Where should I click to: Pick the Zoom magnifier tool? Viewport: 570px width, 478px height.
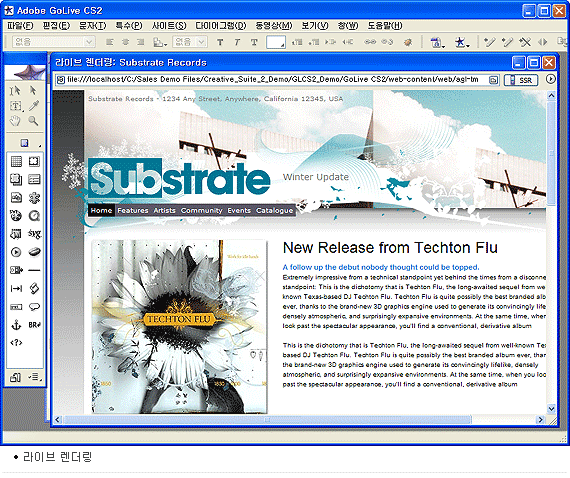[33, 121]
